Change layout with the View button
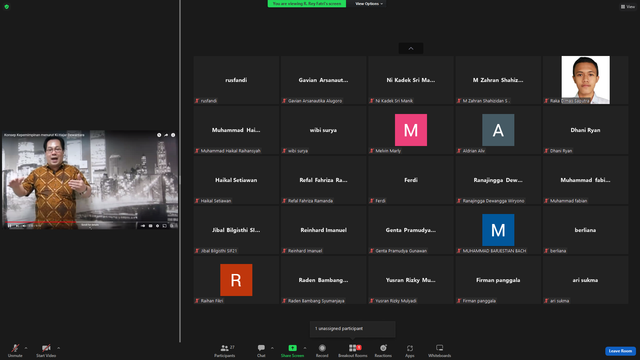Viewport: 640px width, 360px height. (627, 7)
